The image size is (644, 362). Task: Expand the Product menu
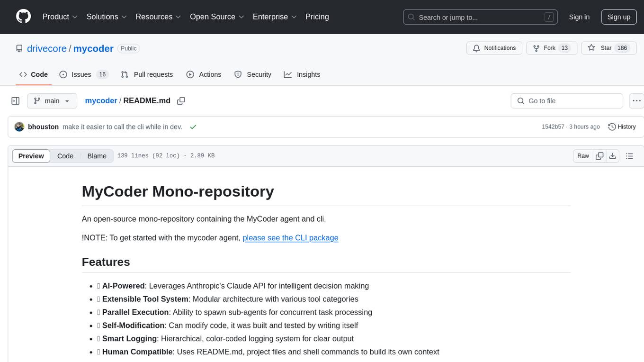(60, 17)
